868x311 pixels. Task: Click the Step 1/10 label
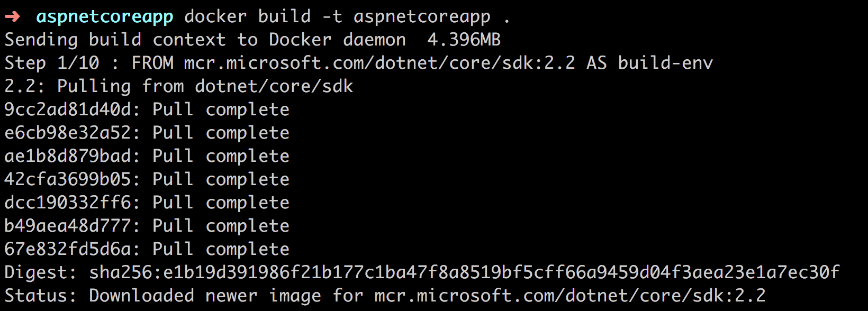(52, 63)
